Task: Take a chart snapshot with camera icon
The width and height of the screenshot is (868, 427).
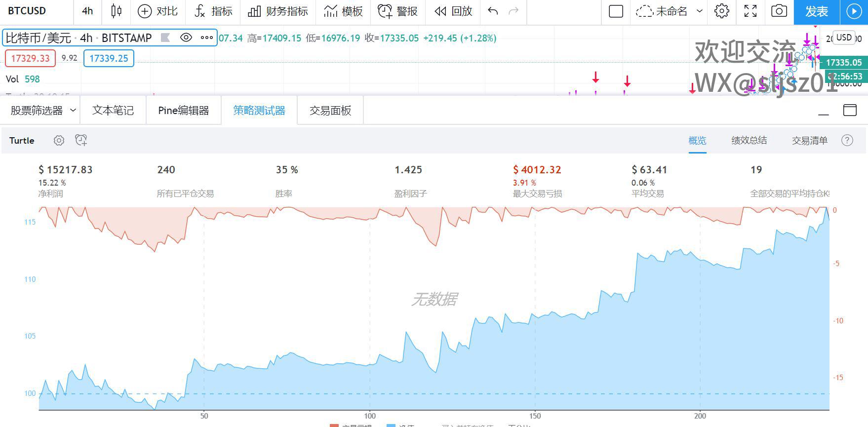Action: pyautogui.click(x=779, y=11)
